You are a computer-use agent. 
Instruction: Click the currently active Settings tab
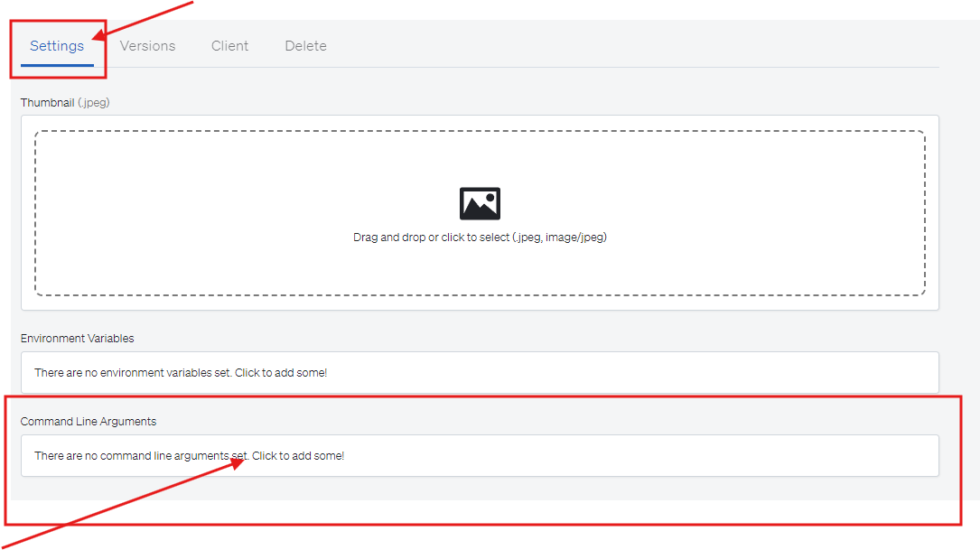(57, 45)
